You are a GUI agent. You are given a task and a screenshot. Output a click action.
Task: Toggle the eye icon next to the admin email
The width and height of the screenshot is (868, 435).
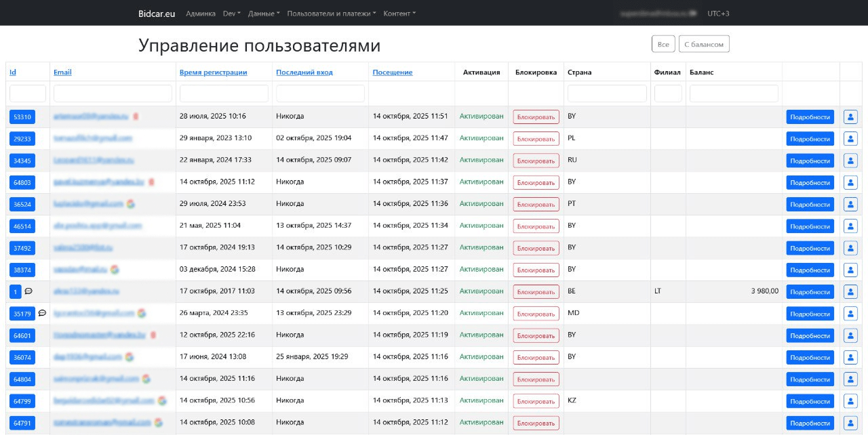pyautogui.click(x=692, y=13)
